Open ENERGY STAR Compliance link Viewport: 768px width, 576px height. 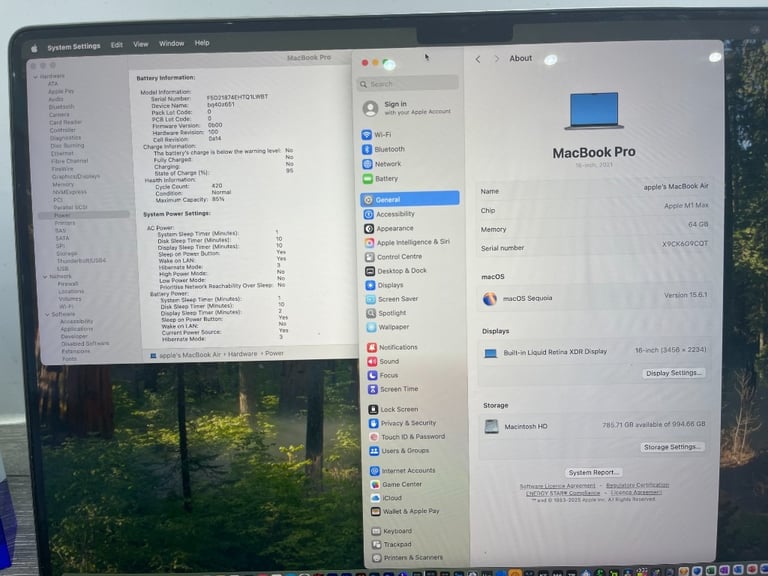tap(563, 493)
